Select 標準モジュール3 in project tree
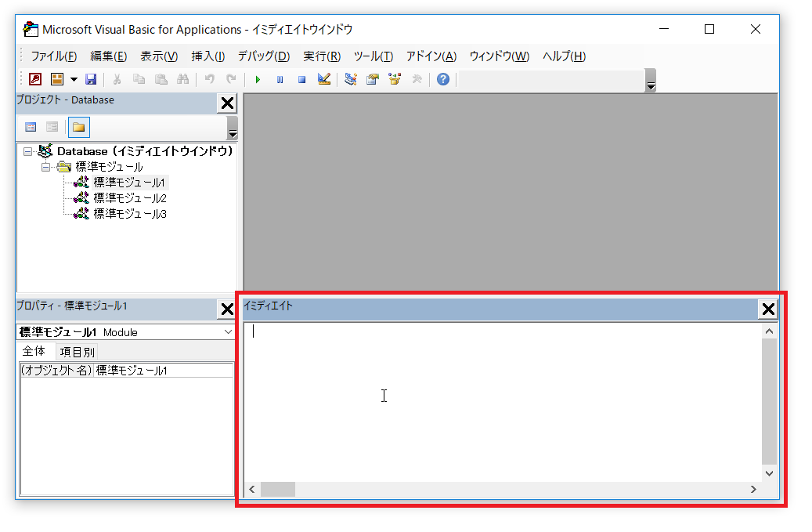Viewport: 812px width, 532px height. click(130, 213)
